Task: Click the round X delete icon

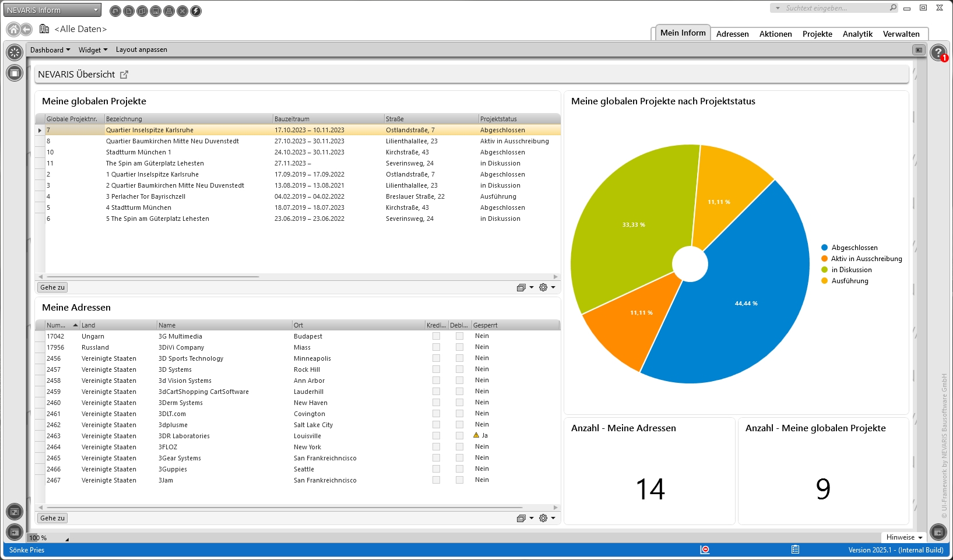Action: 182,10
